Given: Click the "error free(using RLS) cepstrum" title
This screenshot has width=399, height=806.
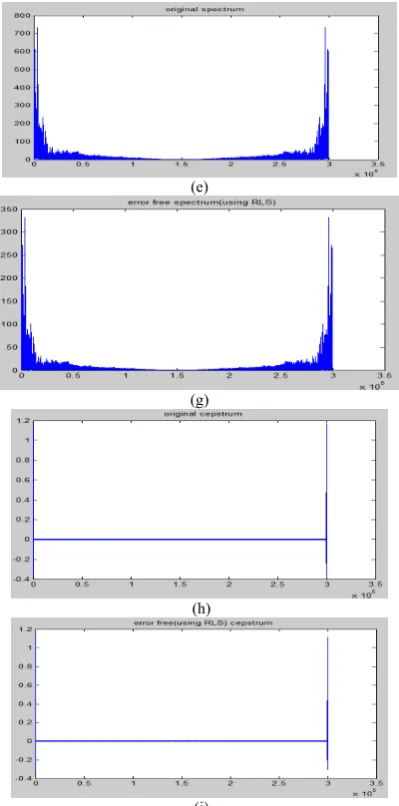Looking at the screenshot, I should point(203,623).
